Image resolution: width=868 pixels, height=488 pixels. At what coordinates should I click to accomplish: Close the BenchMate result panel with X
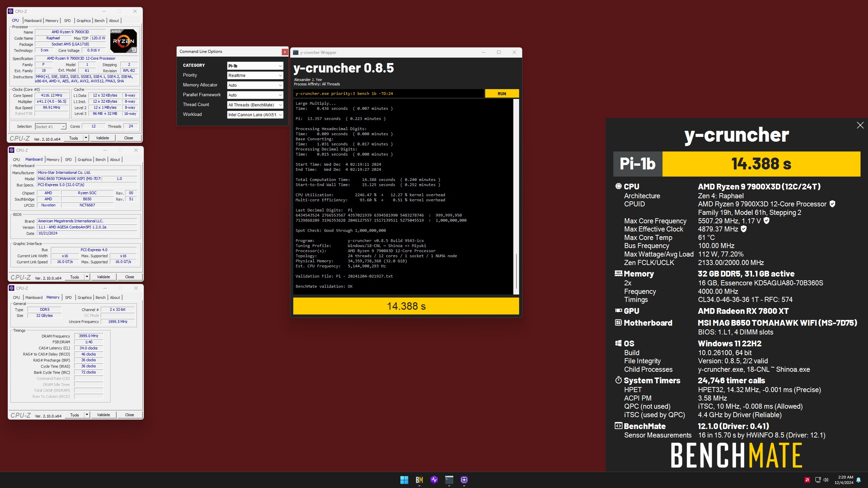click(860, 125)
